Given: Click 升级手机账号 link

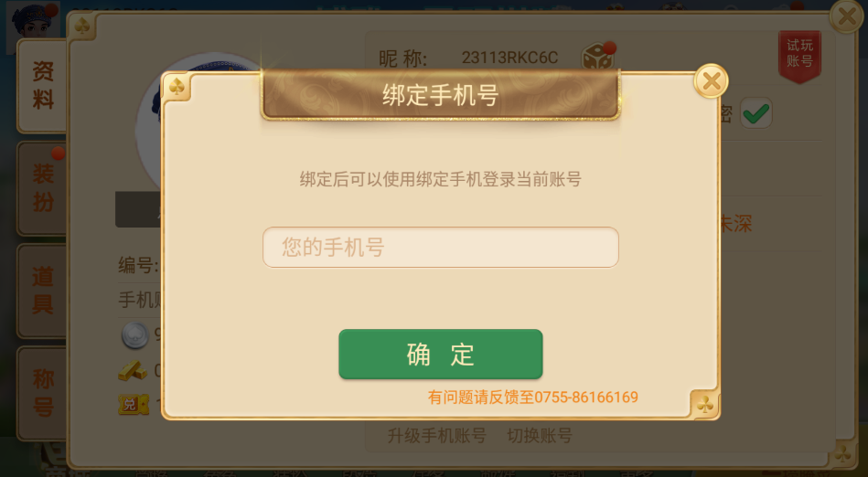Looking at the screenshot, I should pyautogui.click(x=437, y=436).
